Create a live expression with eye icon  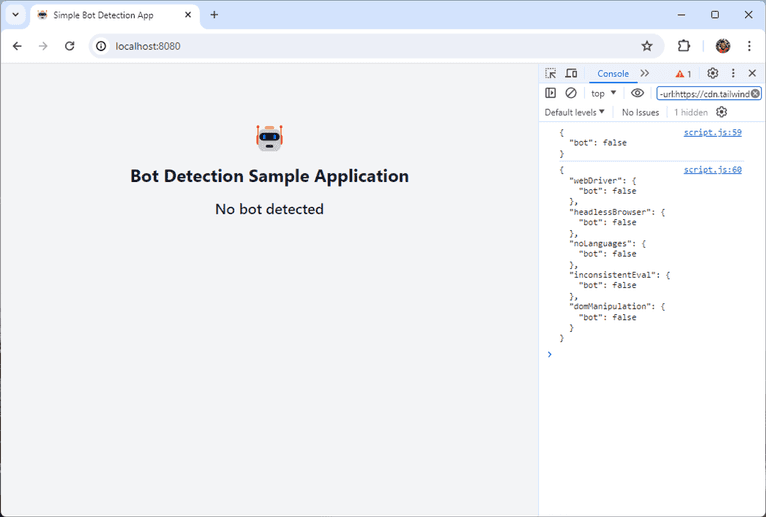pos(637,93)
